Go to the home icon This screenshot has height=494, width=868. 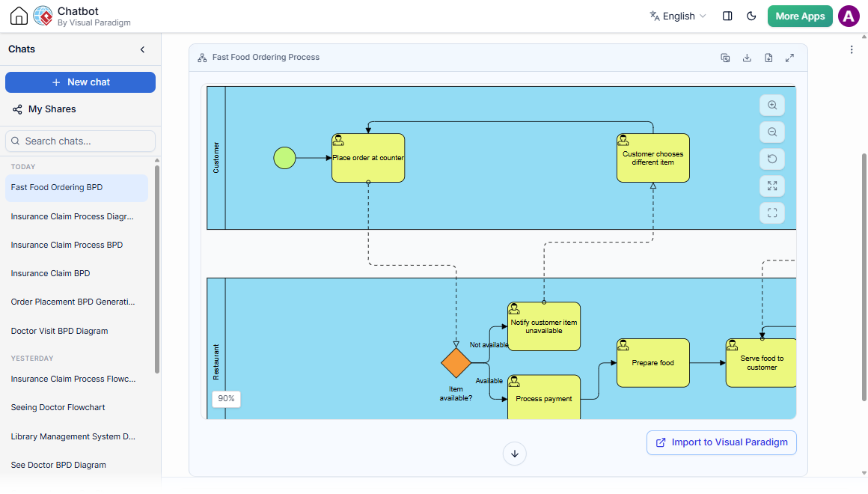19,16
